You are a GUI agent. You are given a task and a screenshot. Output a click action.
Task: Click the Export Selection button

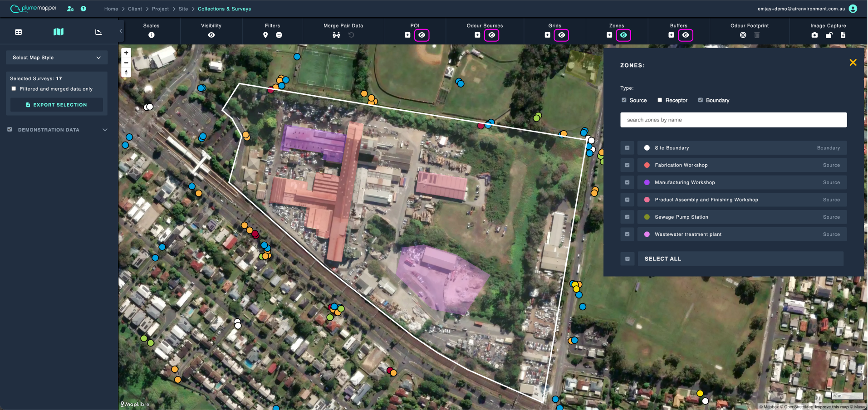pos(57,105)
